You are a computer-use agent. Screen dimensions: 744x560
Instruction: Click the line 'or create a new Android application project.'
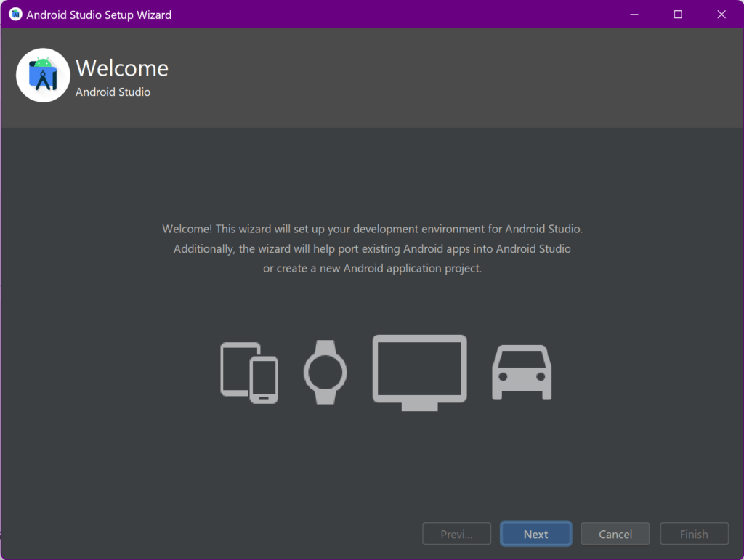(x=373, y=269)
